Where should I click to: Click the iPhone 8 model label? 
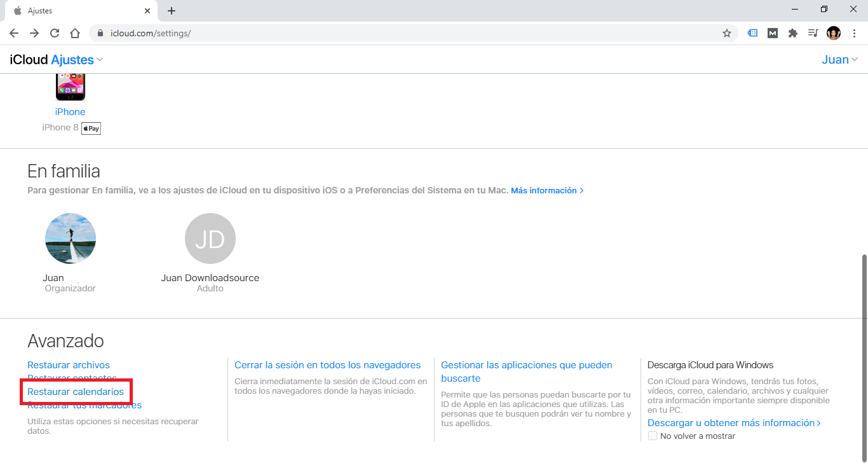[x=60, y=128]
